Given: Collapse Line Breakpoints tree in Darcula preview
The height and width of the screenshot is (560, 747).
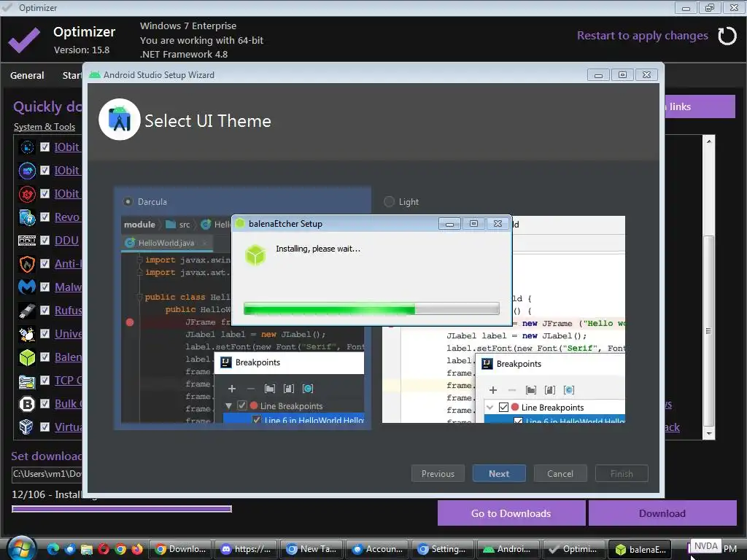Looking at the screenshot, I should click(x=228, y=406).
